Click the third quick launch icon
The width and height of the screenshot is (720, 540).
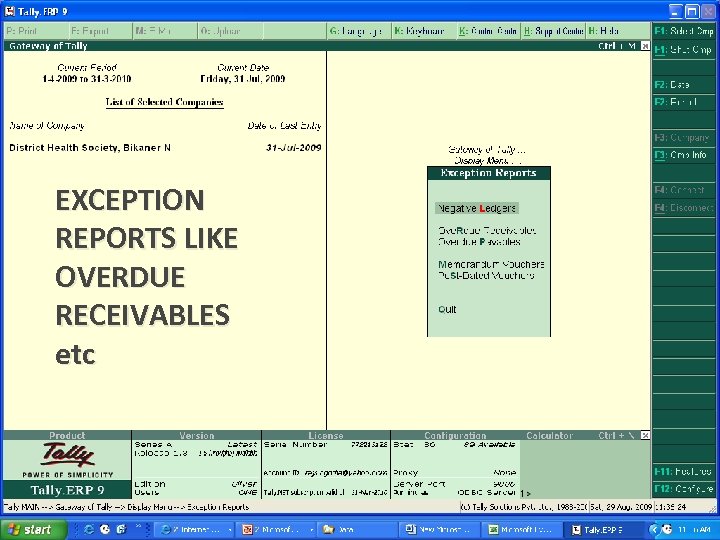click(121, 529)
